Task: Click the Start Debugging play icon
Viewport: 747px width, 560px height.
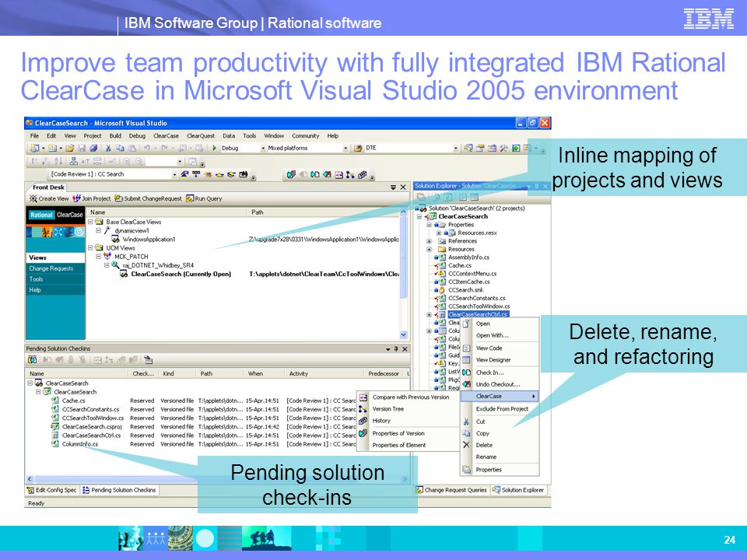Action: 215,148
